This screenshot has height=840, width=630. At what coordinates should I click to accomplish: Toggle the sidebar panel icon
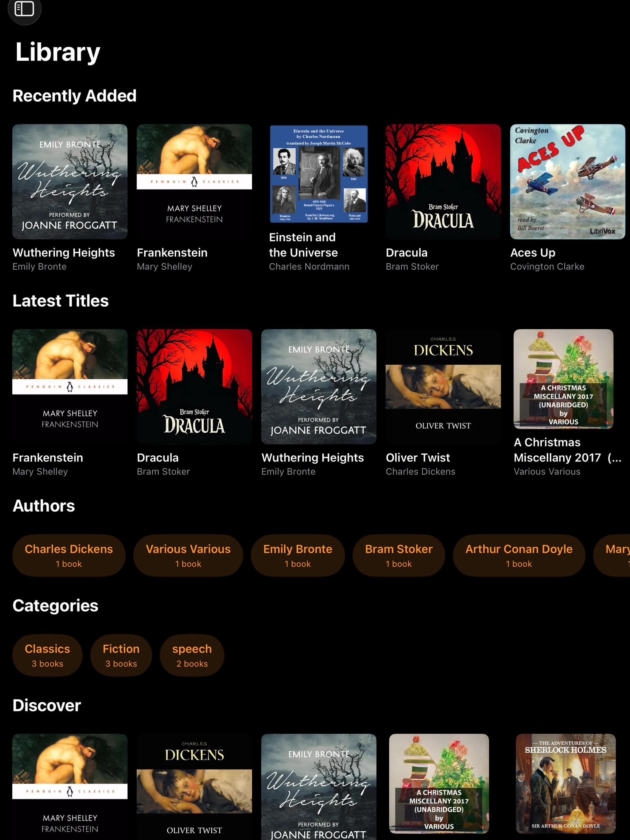[24, 8]
